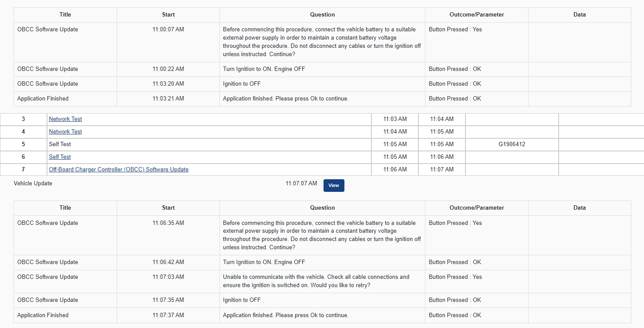
Task: Click the 11:00:07 AM start time cell
Action: [168, 30]
